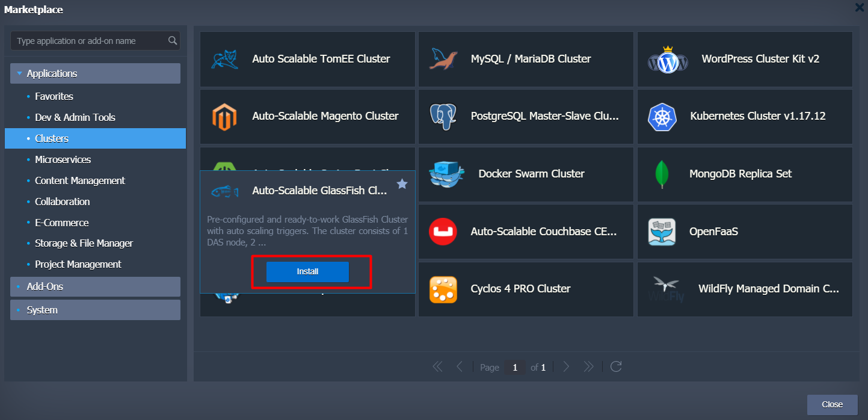The image size is (868, 420).
Task: Click the TomEE cat logo icon
Action: point(224,59)
